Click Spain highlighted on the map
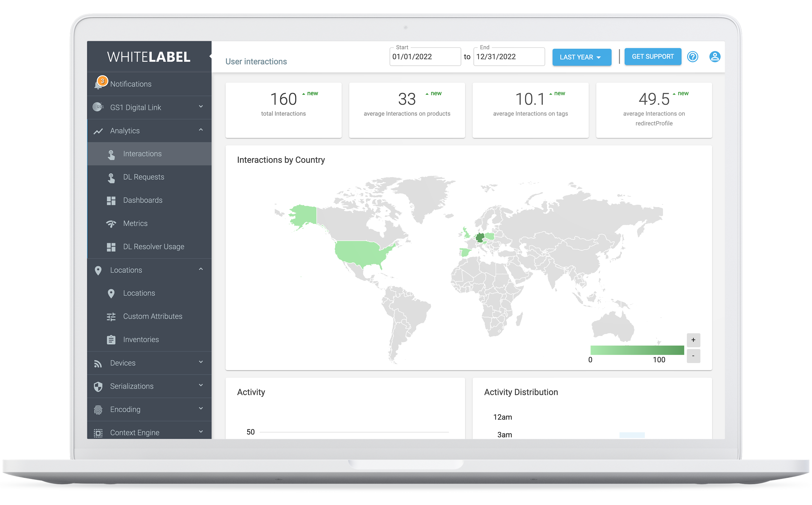This screenshot has height=505, width=812. 465,252
